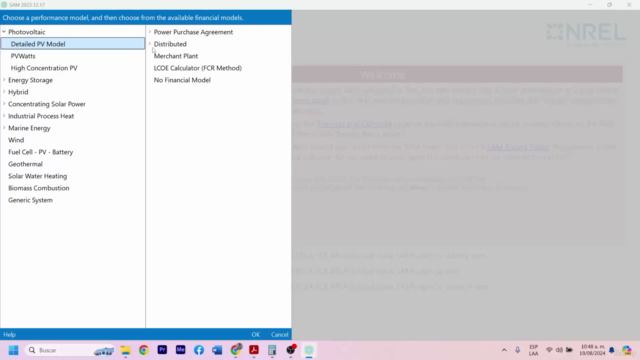Open File Explorer from taskbar

125,350
